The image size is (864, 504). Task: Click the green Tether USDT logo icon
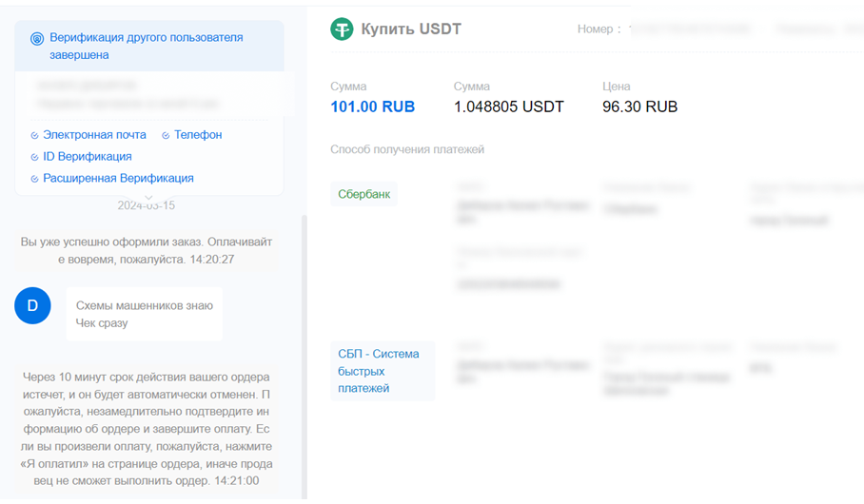click(x=342, y=29)
